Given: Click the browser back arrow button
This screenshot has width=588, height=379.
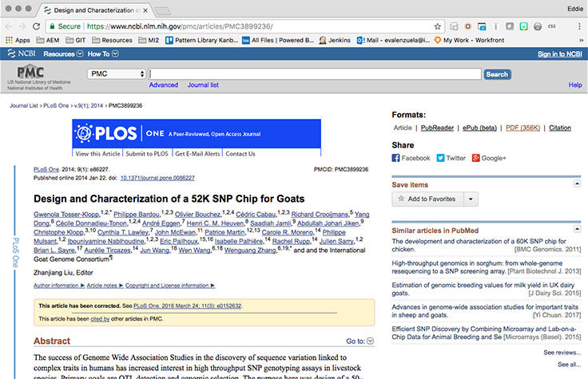Looking at the screenshot, I should click(x=10, y=26).
